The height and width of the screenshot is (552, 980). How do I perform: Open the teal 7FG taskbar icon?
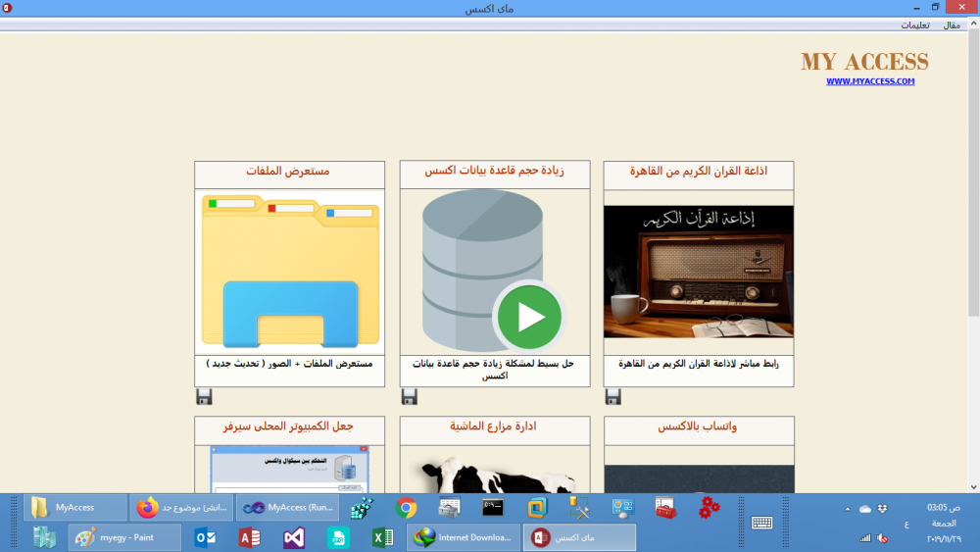[338, 537]
